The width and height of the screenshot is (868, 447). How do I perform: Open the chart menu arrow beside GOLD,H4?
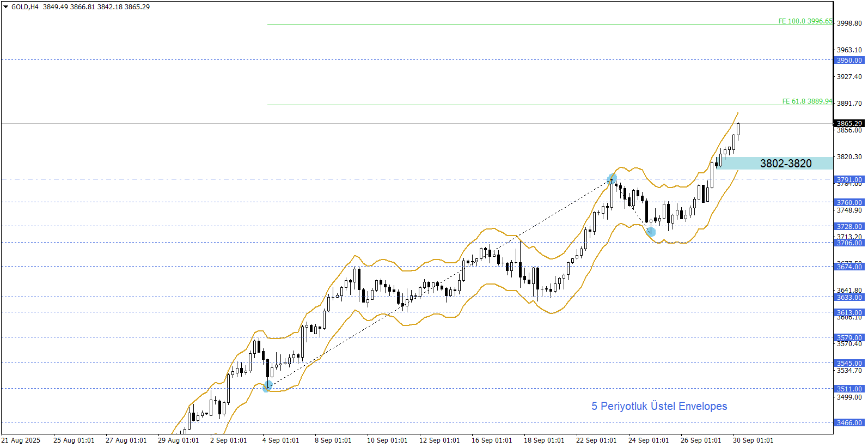tap(6, 7)
